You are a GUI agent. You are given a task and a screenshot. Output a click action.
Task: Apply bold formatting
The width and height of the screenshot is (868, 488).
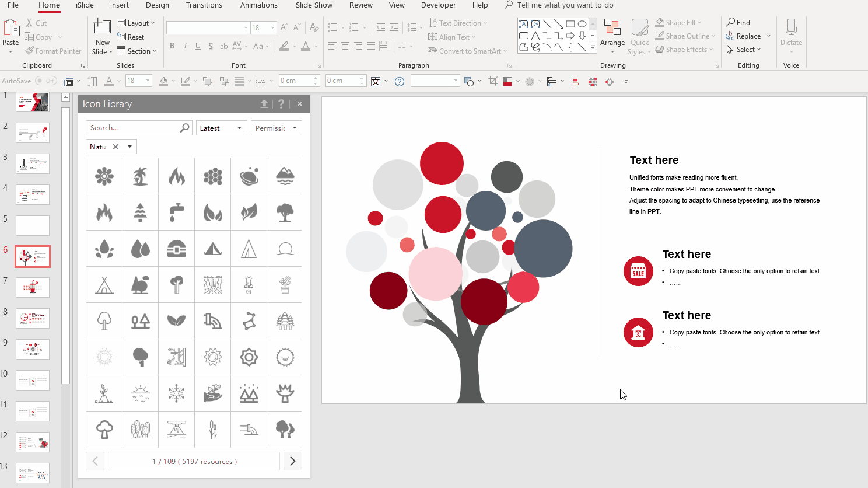(x=172, y=46)
